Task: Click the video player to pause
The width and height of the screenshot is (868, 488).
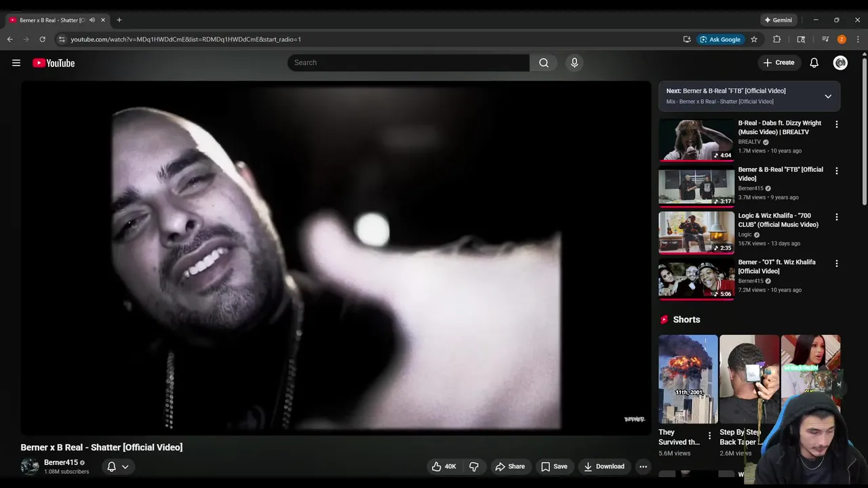Action: 336,258
